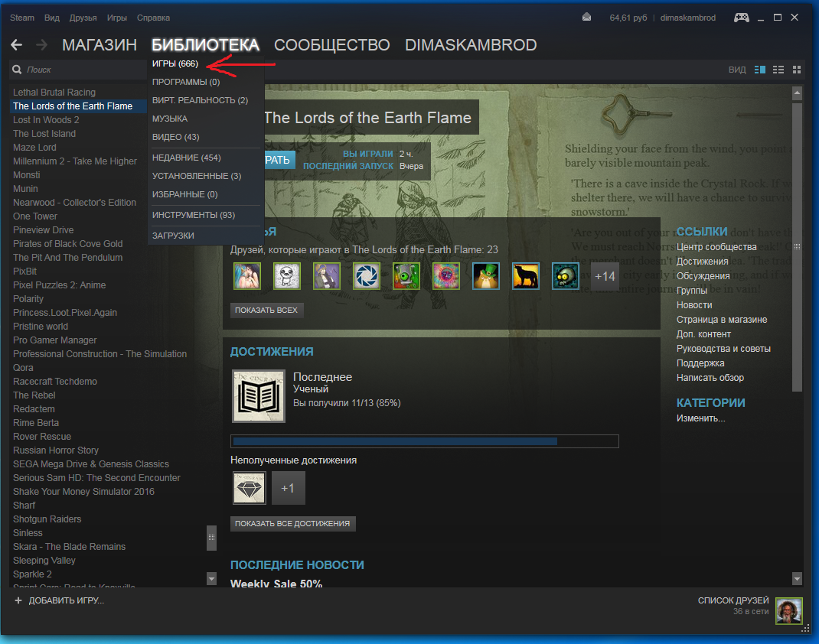Open СПИСОК ДРУЗЕЙ friends list
The width and height of the screenshot is (819, 644).
733,600
